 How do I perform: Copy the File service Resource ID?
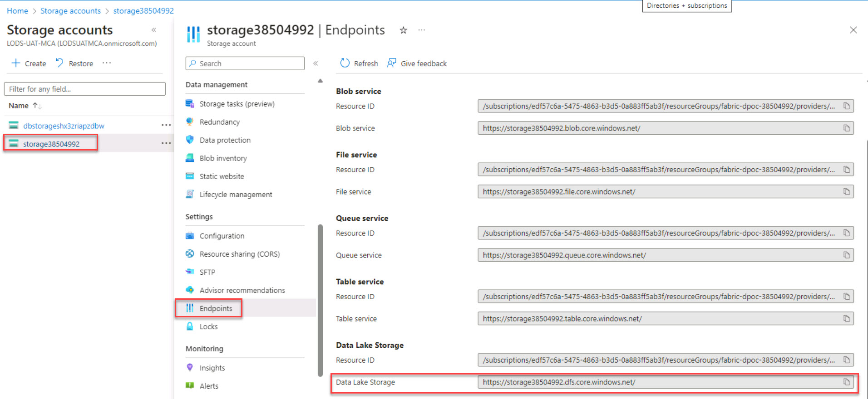coord(846,170)
